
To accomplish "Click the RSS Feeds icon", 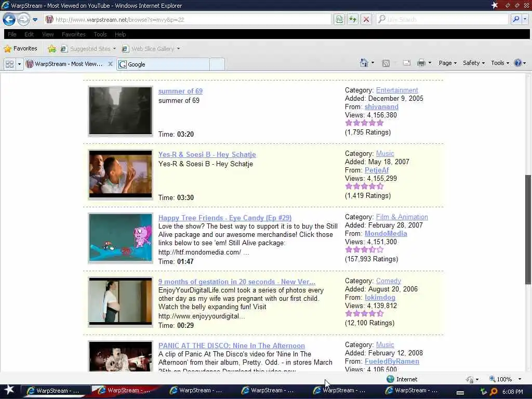I will click(x=386, y=63).
